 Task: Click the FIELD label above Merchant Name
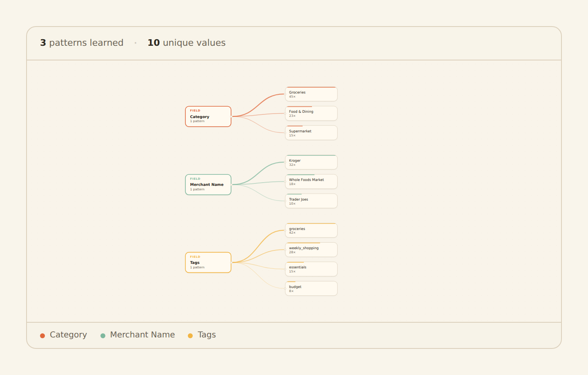(x=195, y=179)
